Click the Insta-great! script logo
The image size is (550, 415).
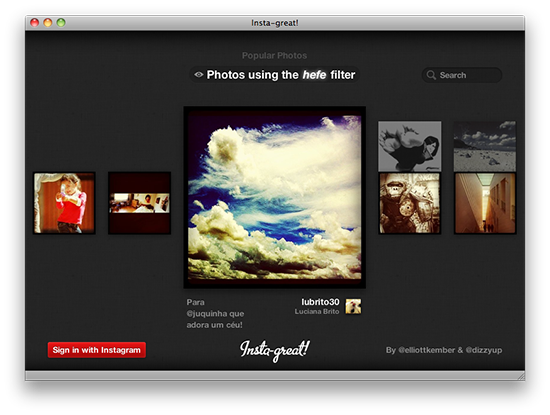pos(275,350)
